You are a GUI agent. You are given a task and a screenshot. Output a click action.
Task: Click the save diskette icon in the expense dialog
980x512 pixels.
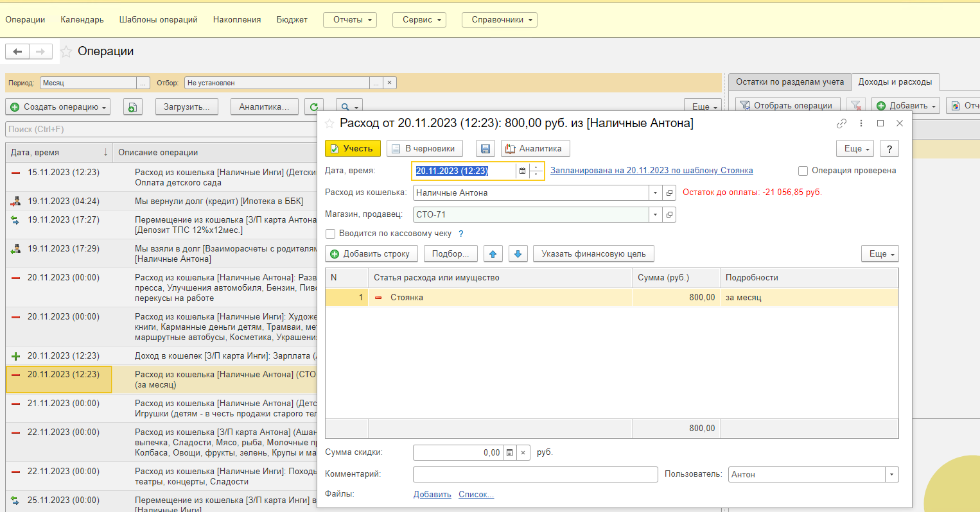click(486, 149)
